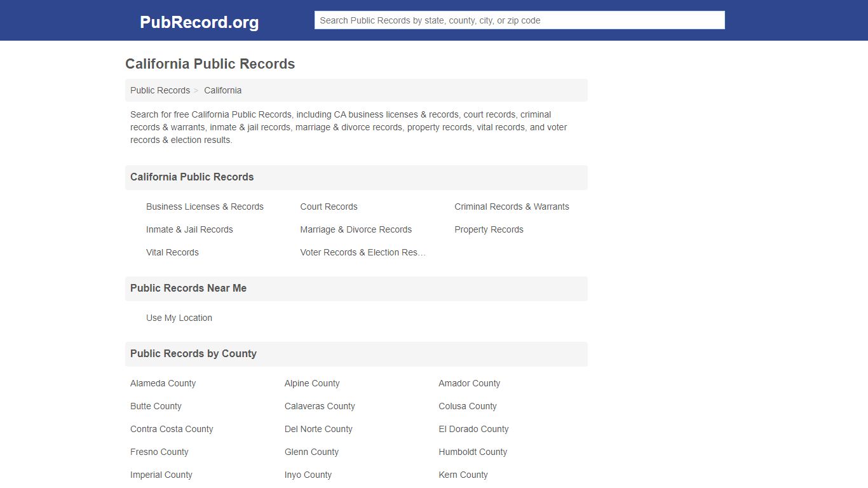Click the Public Records Near Me heading
868x488 pixels.
point(188,288)
